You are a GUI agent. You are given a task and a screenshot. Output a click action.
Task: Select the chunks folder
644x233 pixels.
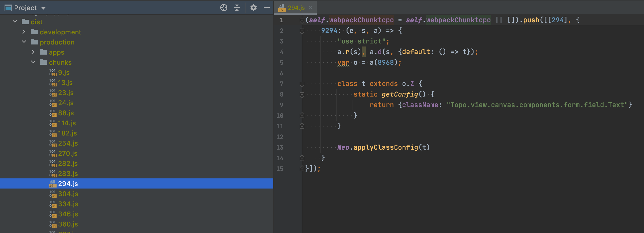tap(60, 62)
